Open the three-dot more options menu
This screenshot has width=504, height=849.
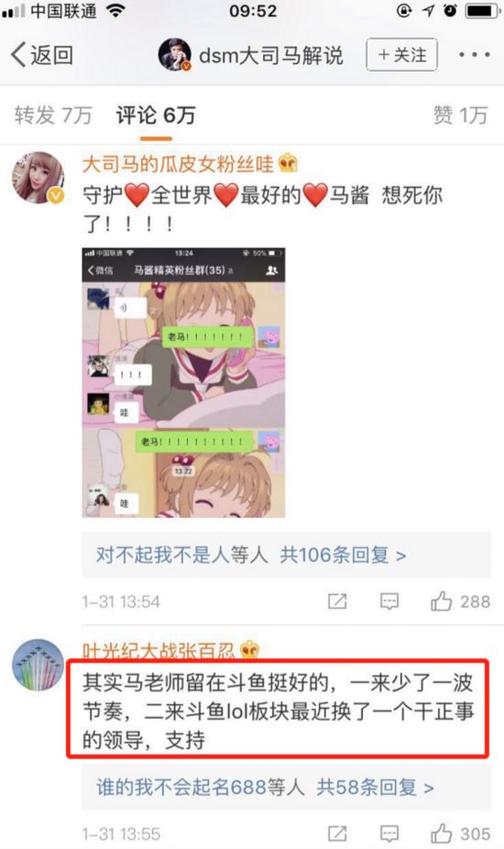(475, 55)
